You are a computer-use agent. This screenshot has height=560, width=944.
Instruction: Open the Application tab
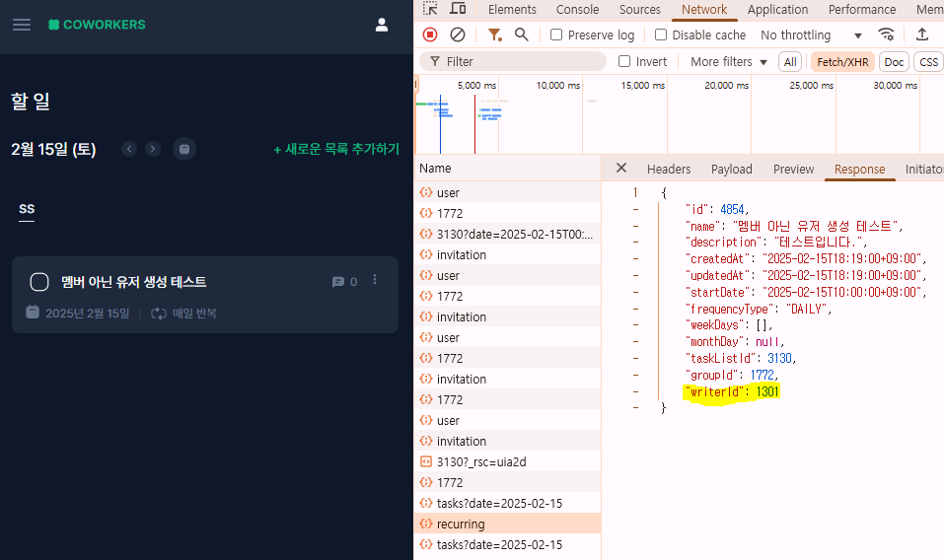(x=777, y=10)
